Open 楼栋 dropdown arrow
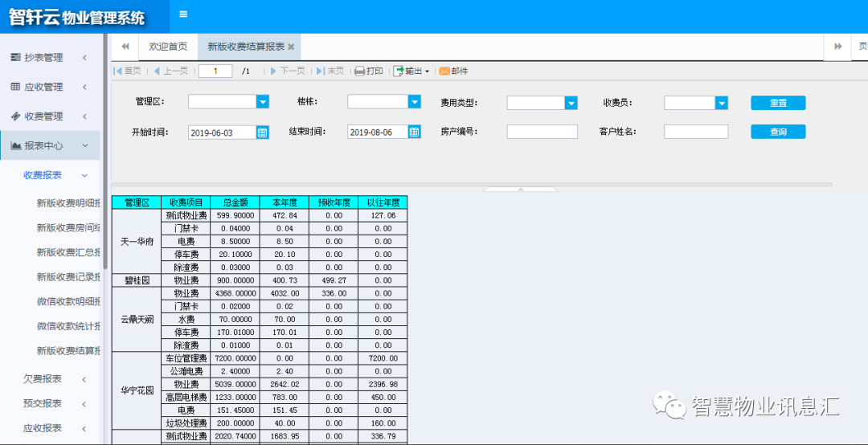 coord(415,102)
